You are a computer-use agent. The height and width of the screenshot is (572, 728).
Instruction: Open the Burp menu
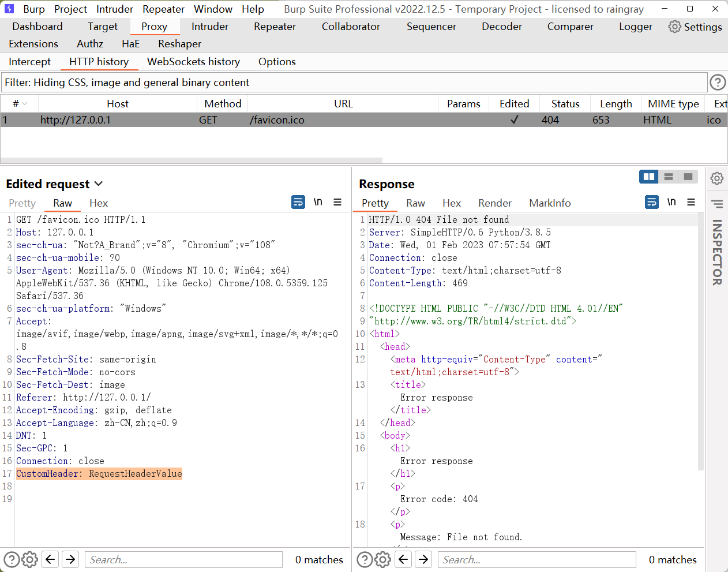pyautogui.click(x=34, y=9)
